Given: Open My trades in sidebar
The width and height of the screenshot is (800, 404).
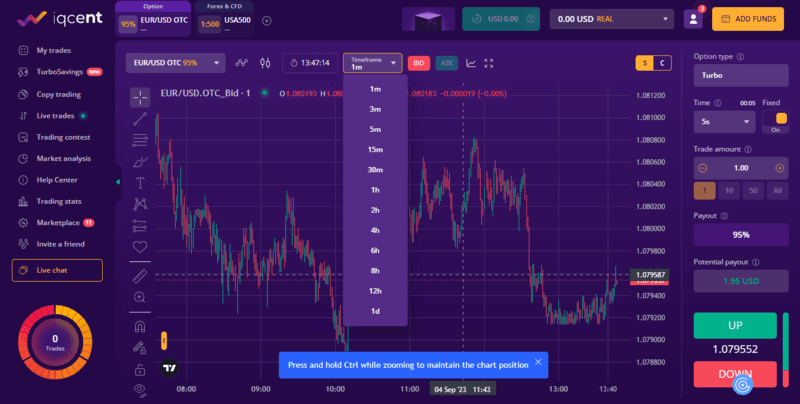Looking at the screenshot, I should click(54, 50).
